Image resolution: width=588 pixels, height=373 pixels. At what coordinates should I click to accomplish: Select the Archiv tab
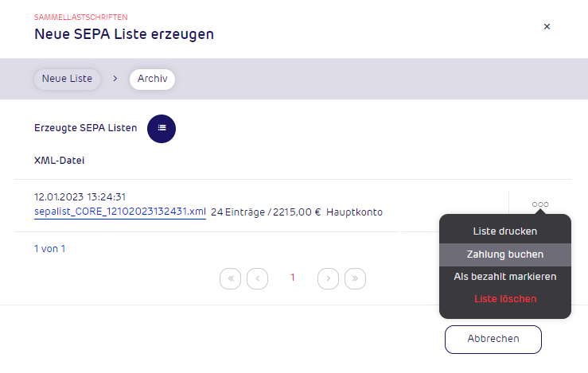(x=152, y=79)
